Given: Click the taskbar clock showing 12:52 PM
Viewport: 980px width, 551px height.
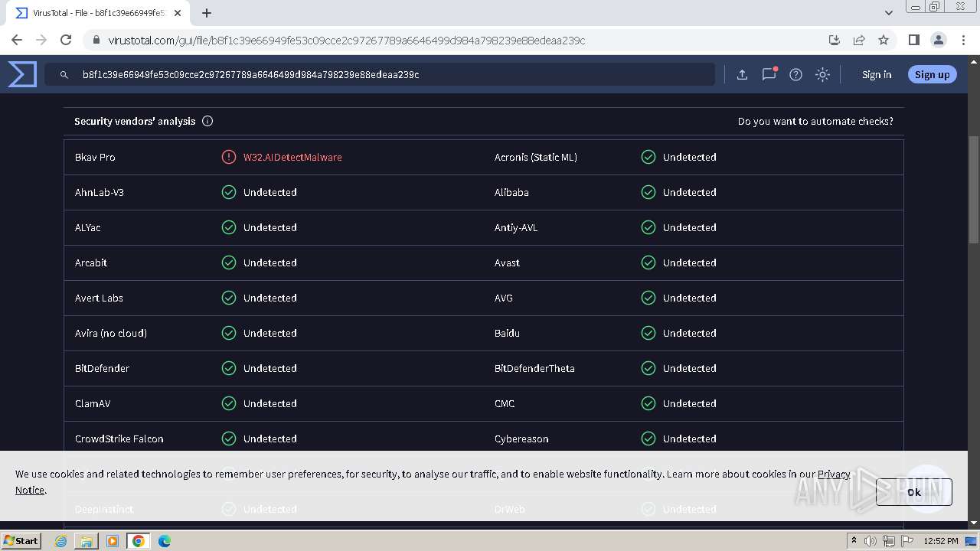Looking at the screenshot, I should pos(941,541).
